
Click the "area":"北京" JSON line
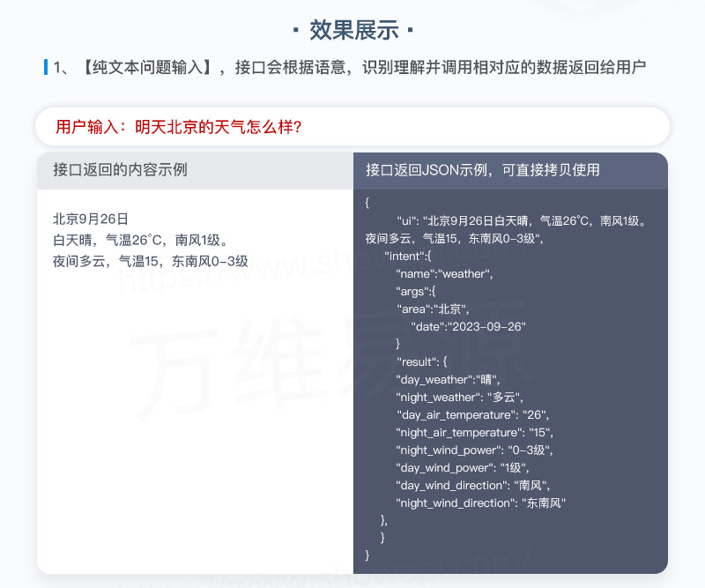pos(433,309)
